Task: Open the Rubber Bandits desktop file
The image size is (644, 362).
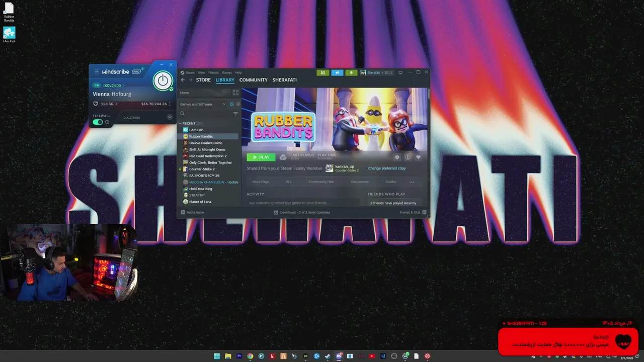Action: (x=9, y=13)
